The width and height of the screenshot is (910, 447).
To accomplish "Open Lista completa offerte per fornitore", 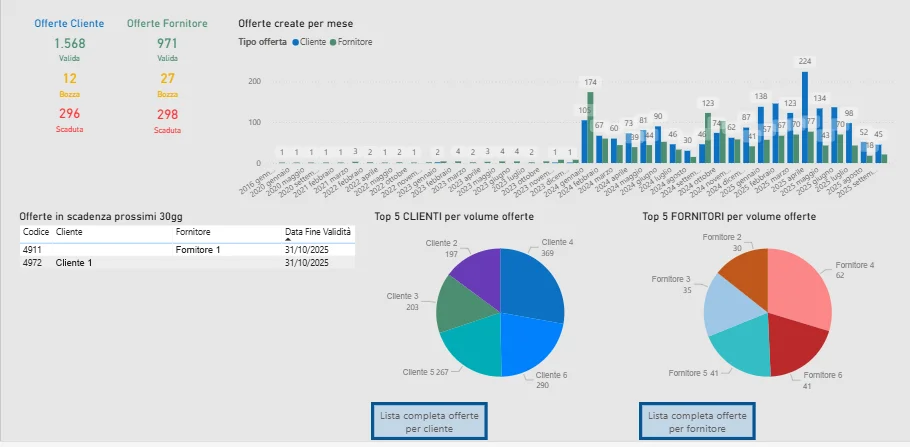I will 698,420.
